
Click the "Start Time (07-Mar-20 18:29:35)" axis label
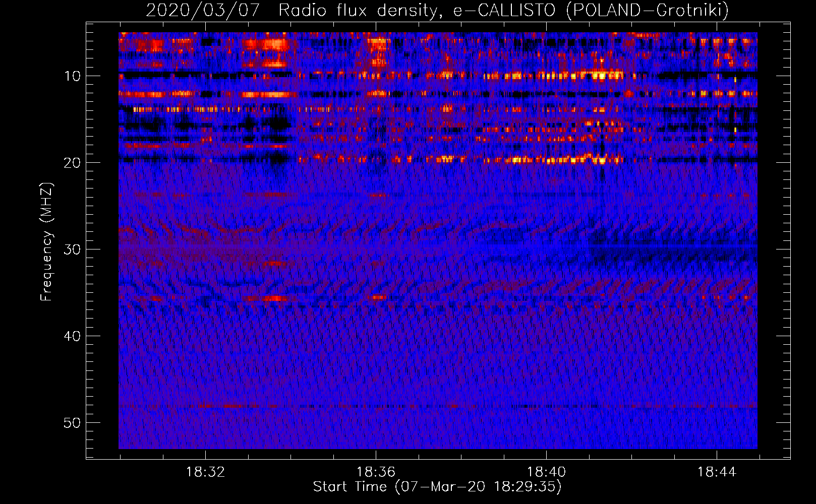(437, 487)
